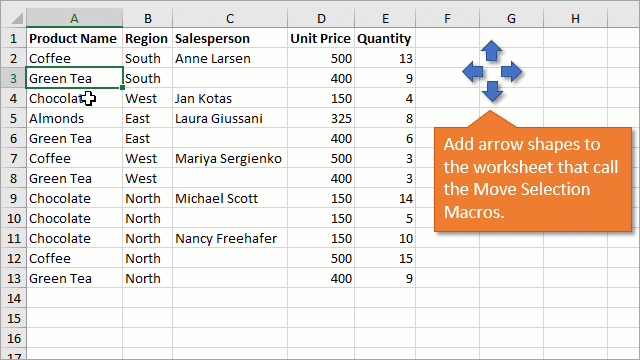
Task: Select column A header
Action: [x=74, y=18]
